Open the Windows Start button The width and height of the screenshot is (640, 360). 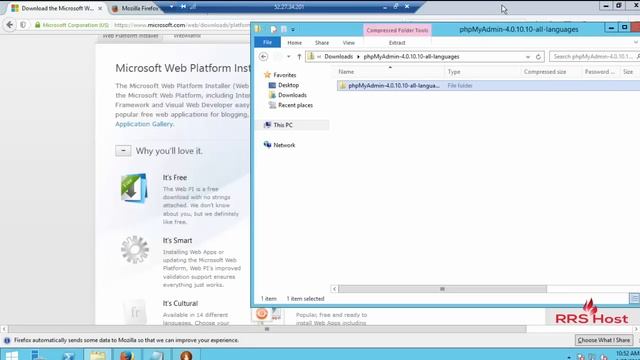(11, 355)
